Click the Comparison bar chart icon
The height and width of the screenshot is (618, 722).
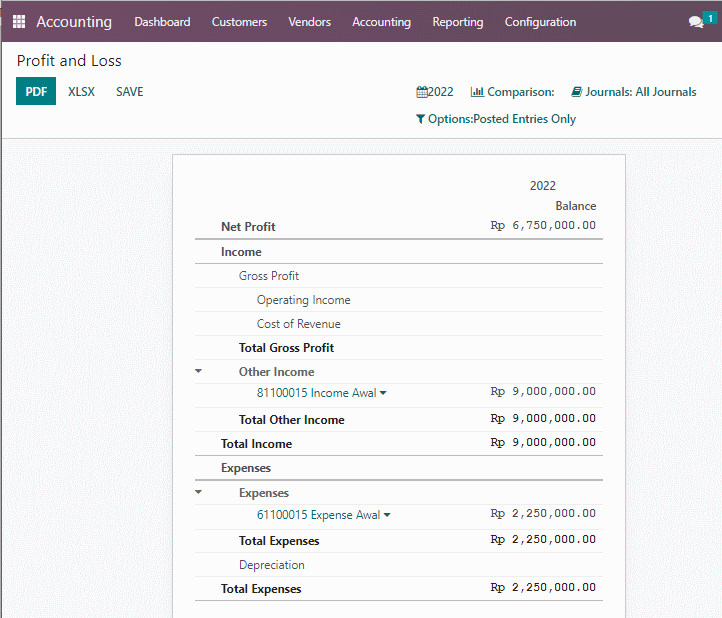pyautogui.click(x=477, y=92)
